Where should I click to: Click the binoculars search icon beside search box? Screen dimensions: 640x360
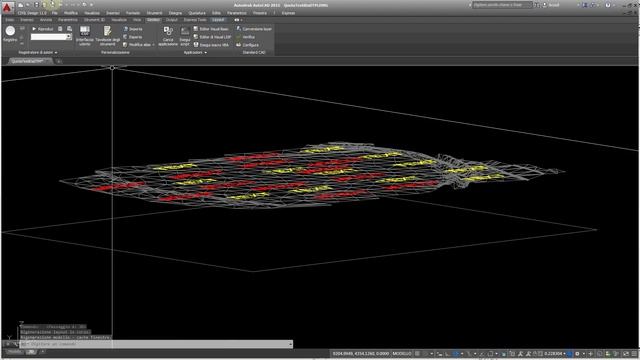tap(537, 5)
